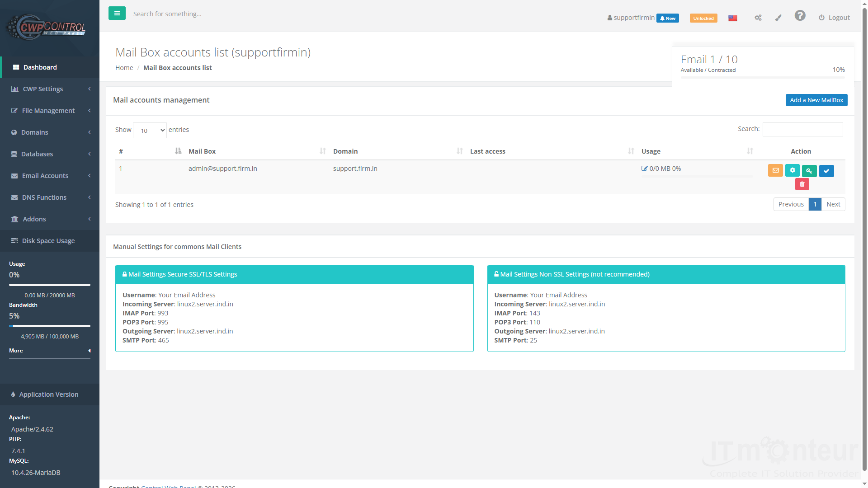Toggle the sidebar with the green hamburger button
Image resolution: width=868 pixels, height=488 pixels.
[x=117, y=14]
